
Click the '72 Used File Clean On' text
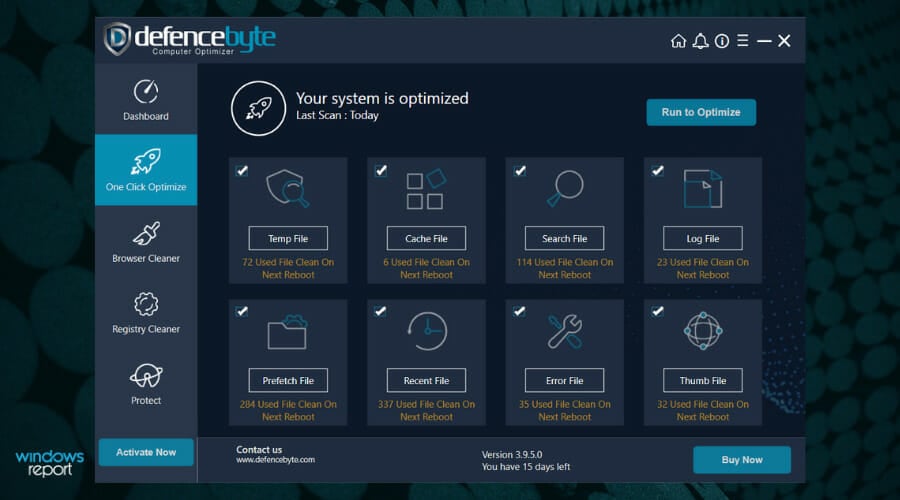(288, 262)
